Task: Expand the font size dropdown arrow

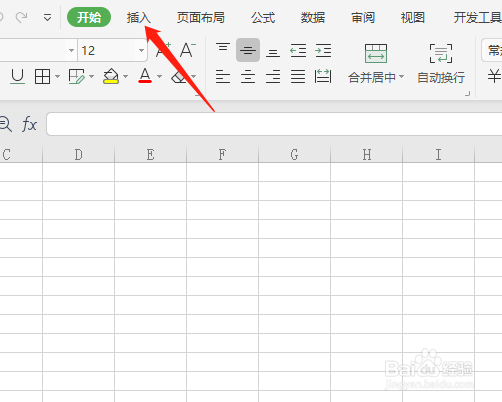Action: [x=141, y=50]
